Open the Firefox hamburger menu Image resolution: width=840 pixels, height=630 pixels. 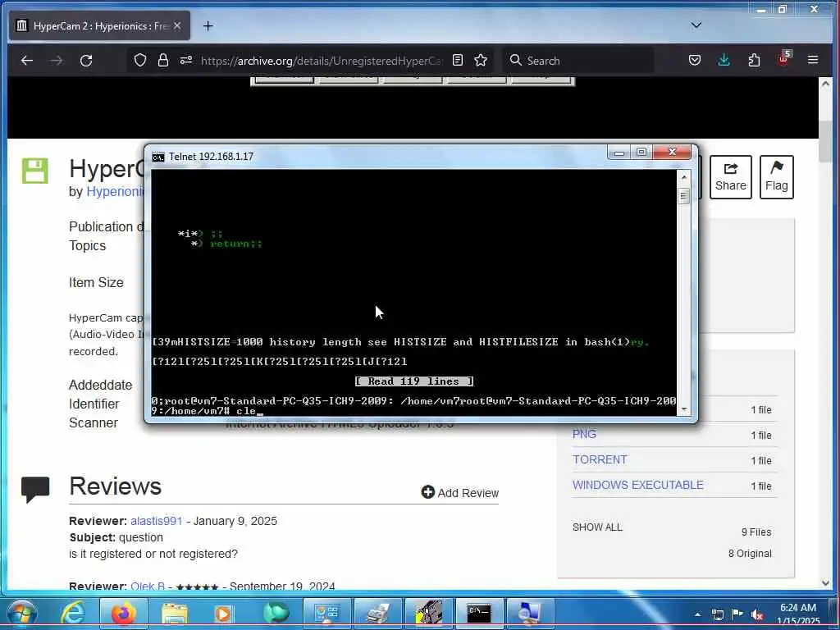click(x=813, y=60)
